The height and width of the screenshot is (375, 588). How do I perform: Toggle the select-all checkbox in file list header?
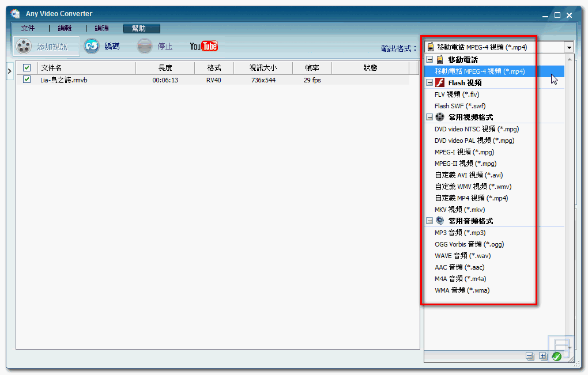click(x=26, y=67)
